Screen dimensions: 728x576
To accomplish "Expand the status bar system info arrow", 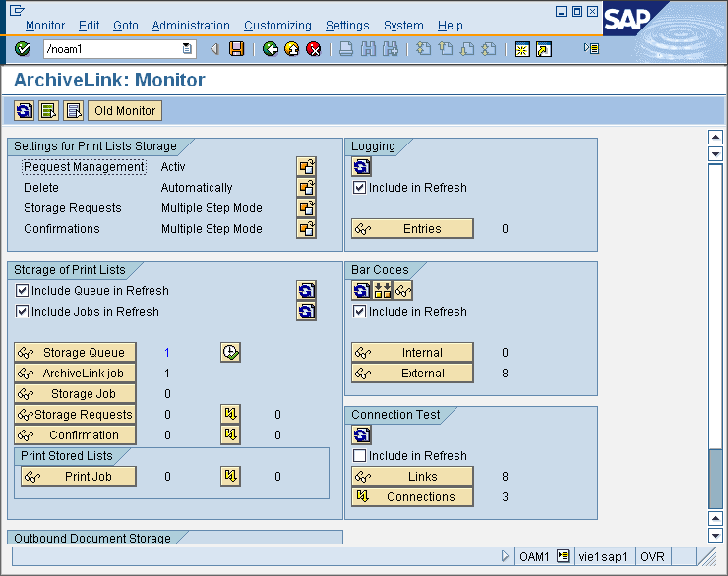I will coord(506,556).
